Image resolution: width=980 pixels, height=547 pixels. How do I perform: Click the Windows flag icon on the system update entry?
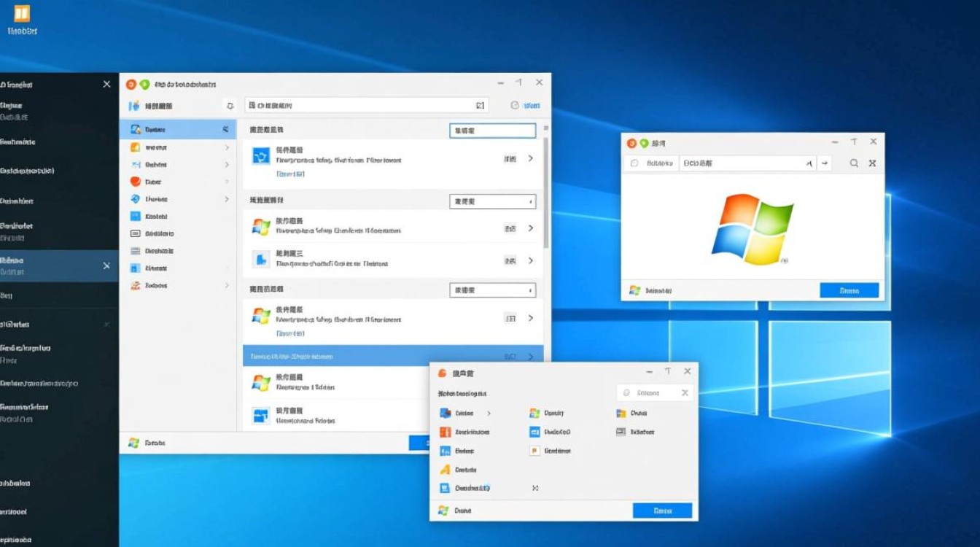(260, 228)
